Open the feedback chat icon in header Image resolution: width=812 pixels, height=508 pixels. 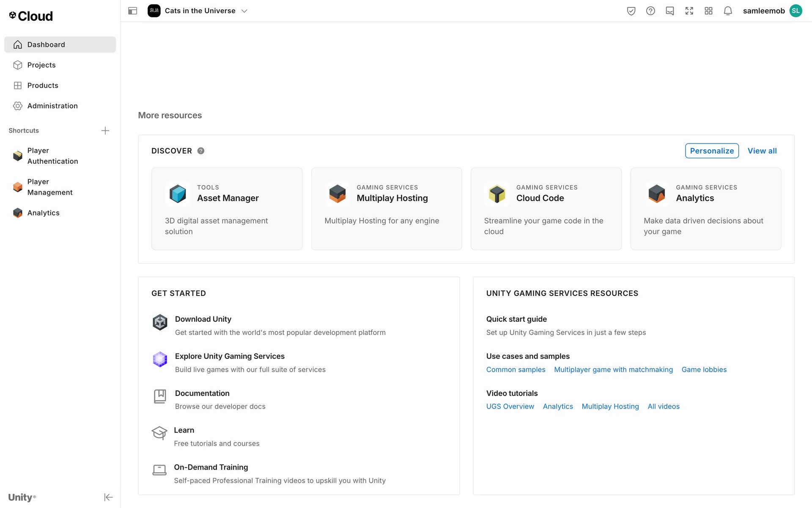point(670,11)
